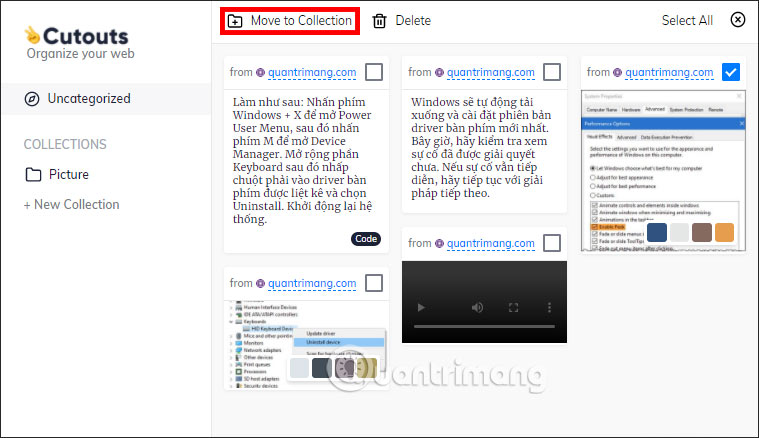The width and height of the screenshot is (759, 438).
Task: Open video more options three-dot icon
Action: point(549,307)
